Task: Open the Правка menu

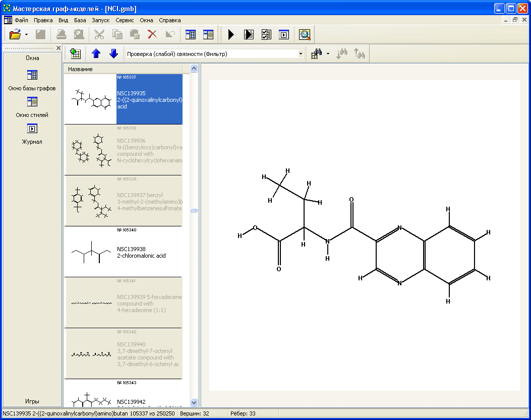Action: 43,20
